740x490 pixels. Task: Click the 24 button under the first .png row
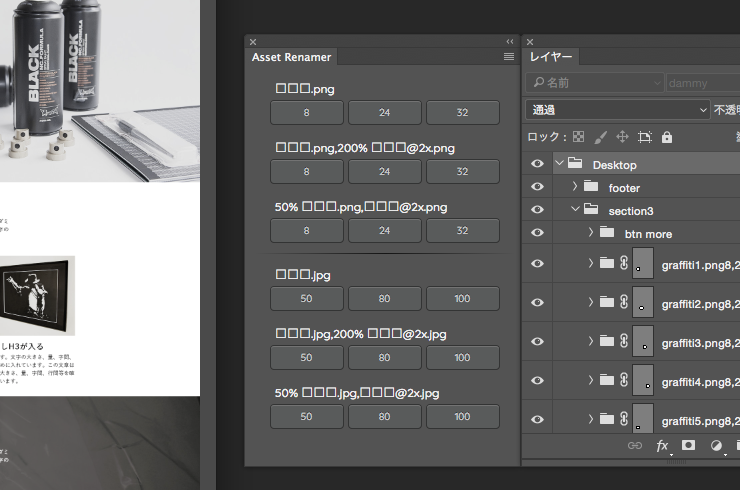(385, 113)
